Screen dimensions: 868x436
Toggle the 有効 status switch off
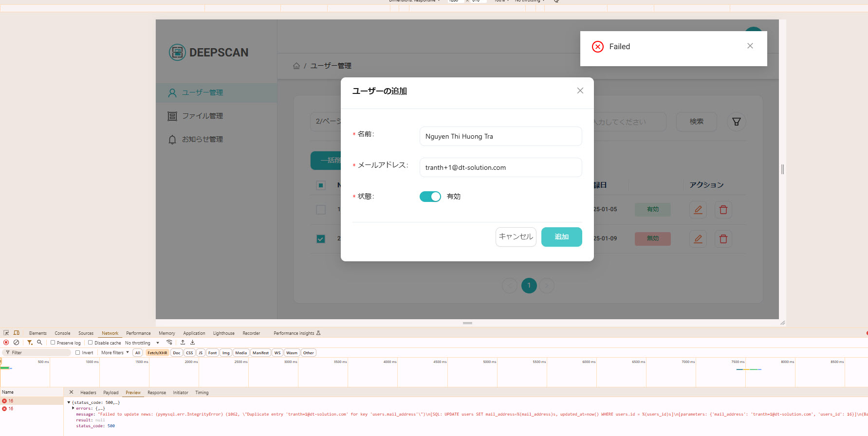click(430, 197)
